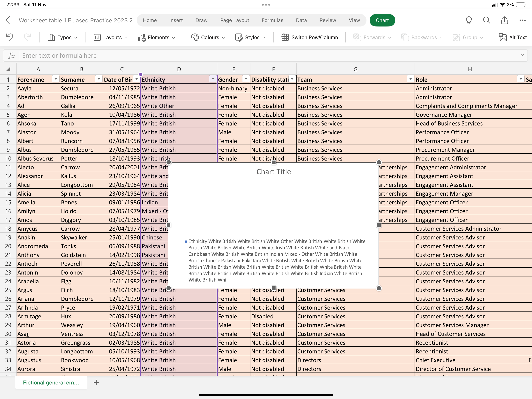This screenshot has height=399, width=532.
Task: Click Switch Row/Column
Action: click(x=310, y=37)
